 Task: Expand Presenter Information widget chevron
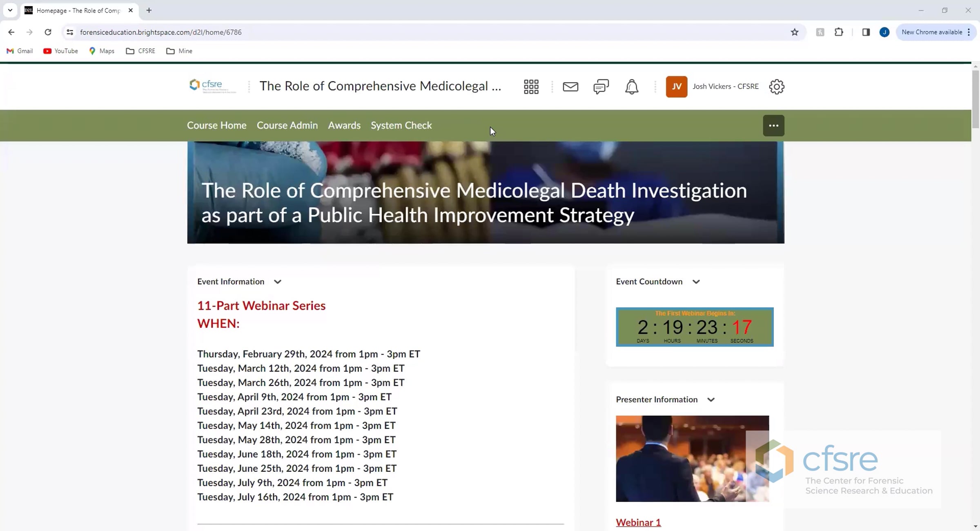point(711,400)
